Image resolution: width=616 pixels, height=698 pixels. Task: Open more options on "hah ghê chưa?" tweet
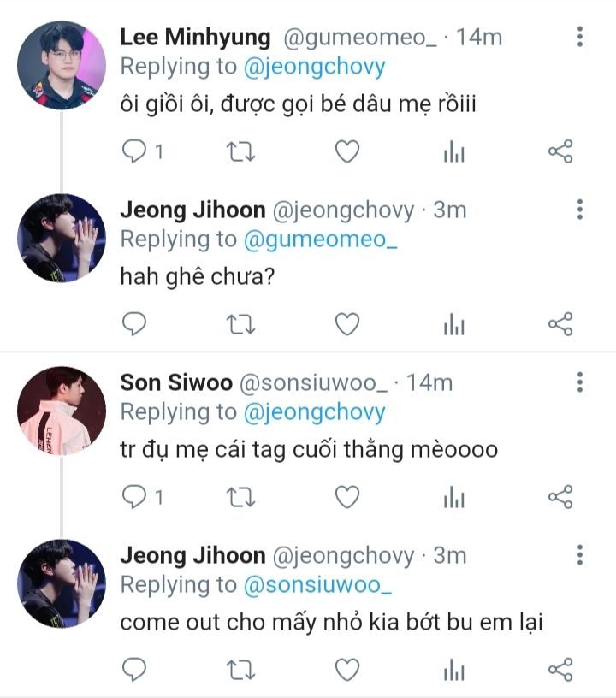point(580,210)
